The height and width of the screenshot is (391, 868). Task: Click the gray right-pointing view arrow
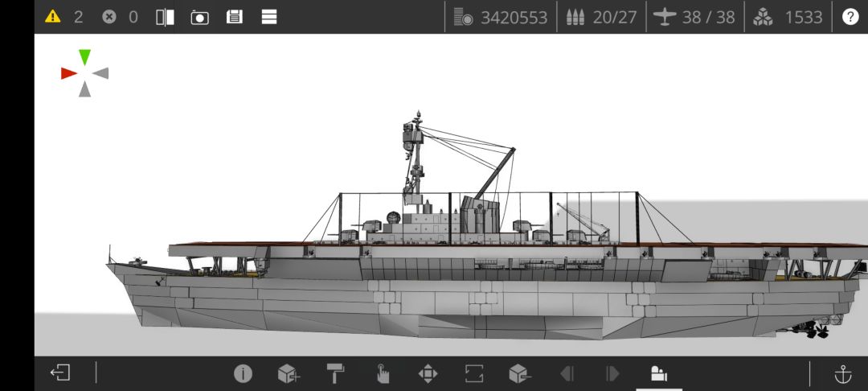(x=100, y=73)
